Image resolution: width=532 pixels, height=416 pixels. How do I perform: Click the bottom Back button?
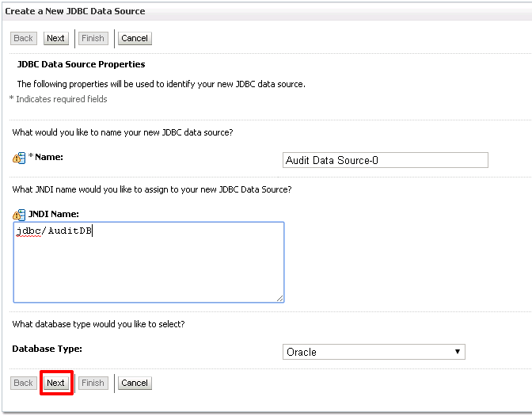click(24, 383)
